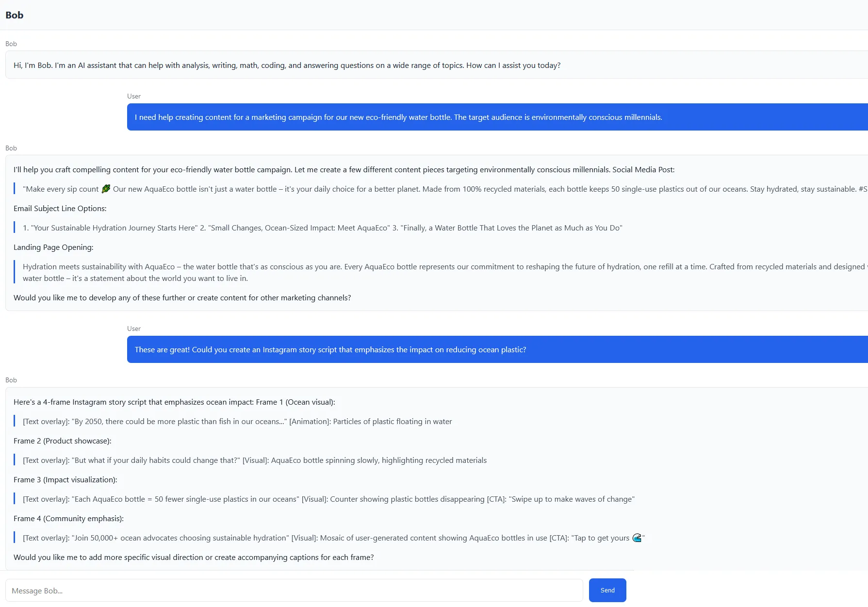The height and width of the screenshot is (607, 868).
Task: Click the 'Frame 3 (Impact visualization):' label
Action: (65, 480)
